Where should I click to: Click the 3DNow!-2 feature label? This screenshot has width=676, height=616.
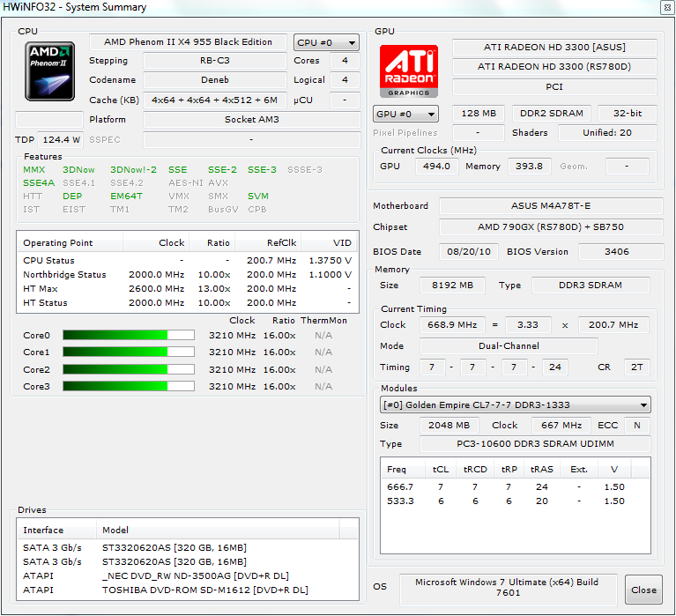click(133, 170)
